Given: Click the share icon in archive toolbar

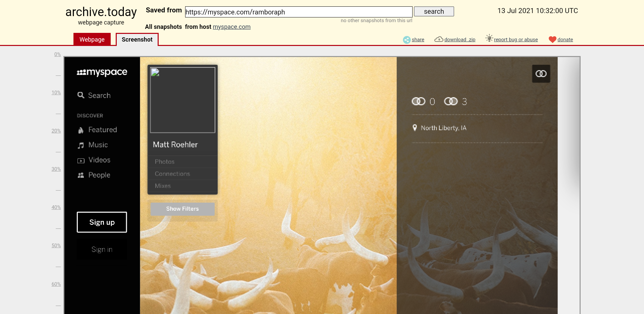Looking at the screenshot, I should tap(407, 40).
